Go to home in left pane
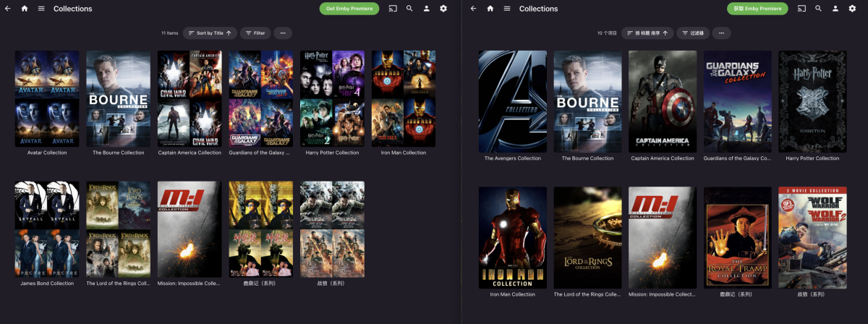The image size is (868, 324). tap(25, 9)
